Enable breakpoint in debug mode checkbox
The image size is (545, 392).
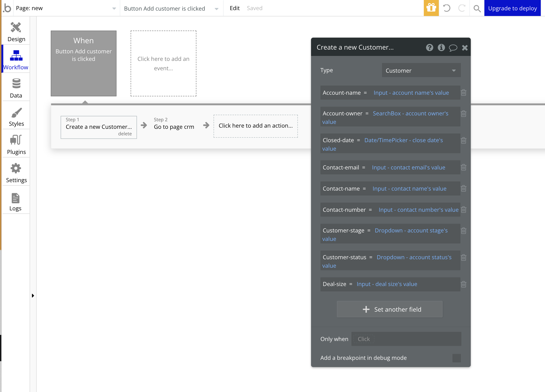click(x=456, y=358)
